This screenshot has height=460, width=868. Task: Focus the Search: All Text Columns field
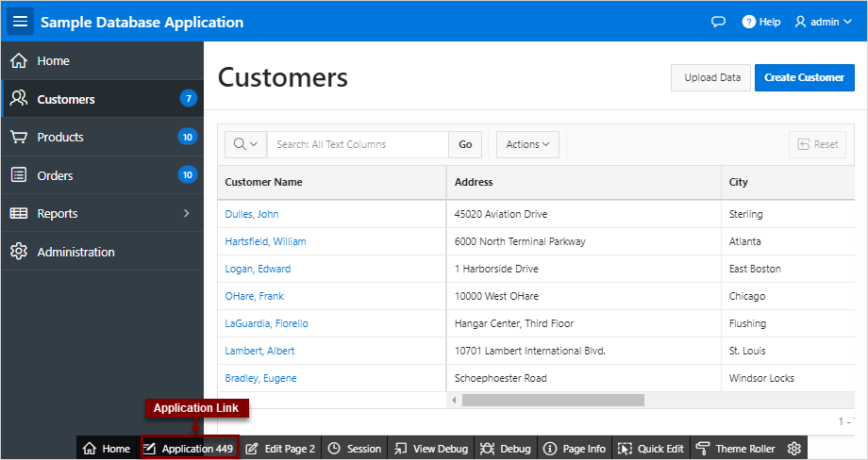[358, 144]
